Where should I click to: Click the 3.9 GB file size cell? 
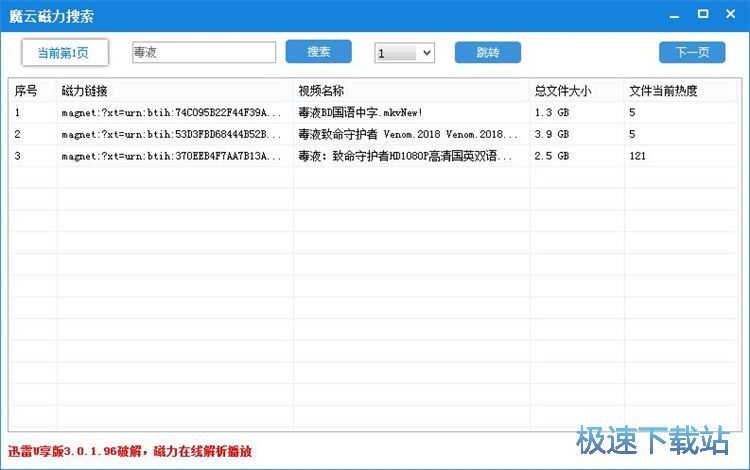pos(552,134)
